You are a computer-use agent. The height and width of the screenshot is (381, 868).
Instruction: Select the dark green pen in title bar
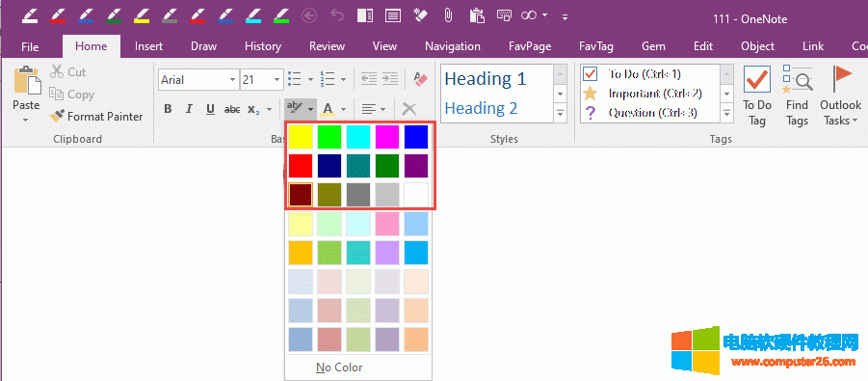[115, 15]
